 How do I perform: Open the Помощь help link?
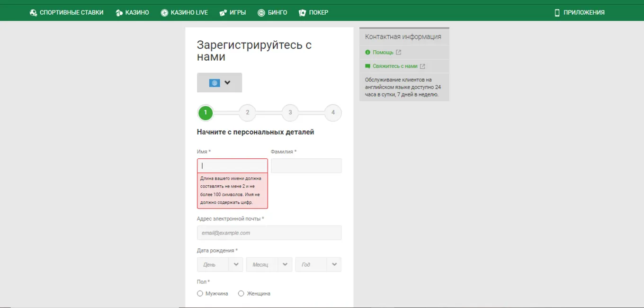coord(383,53)
